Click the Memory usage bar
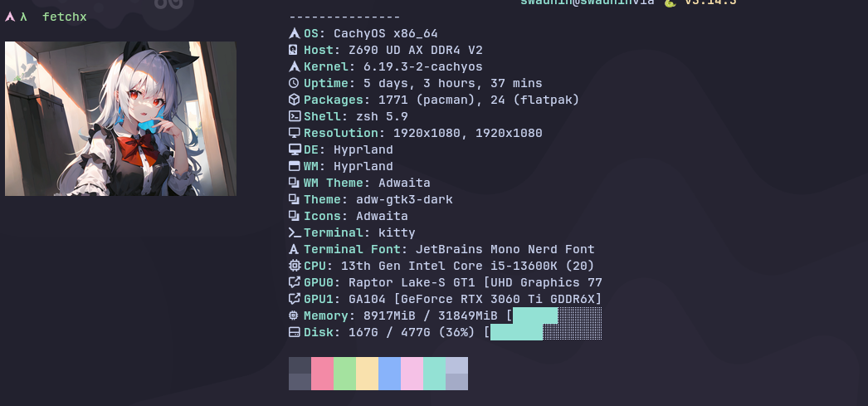This screenshot has width=868, height=406. [557, 316]
